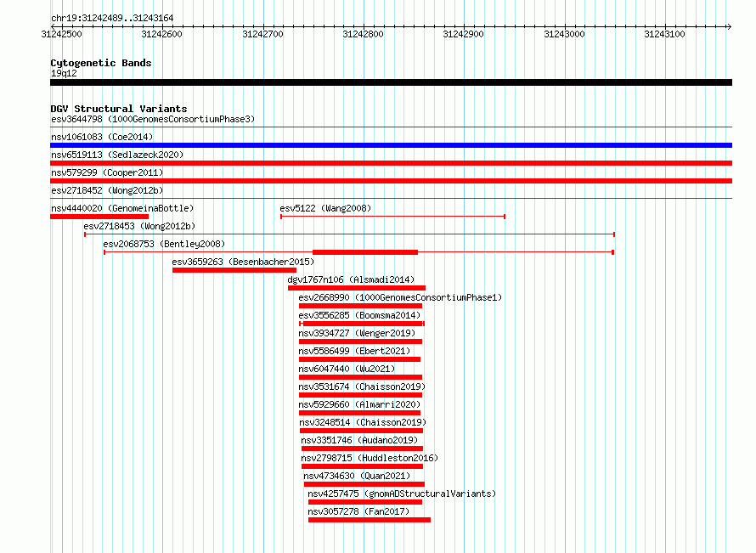
Task: Open the nsv1061083 (Coe2014) label
Action: point(102,137)
